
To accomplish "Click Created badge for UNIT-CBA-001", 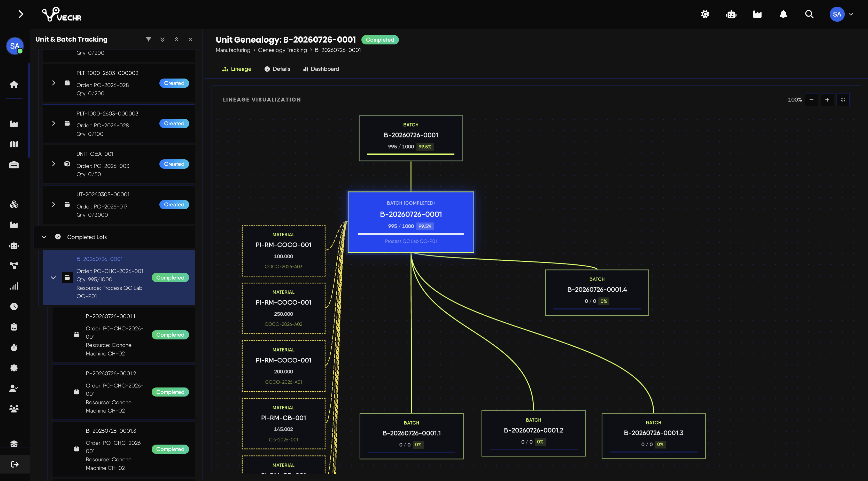I will 174,164.
